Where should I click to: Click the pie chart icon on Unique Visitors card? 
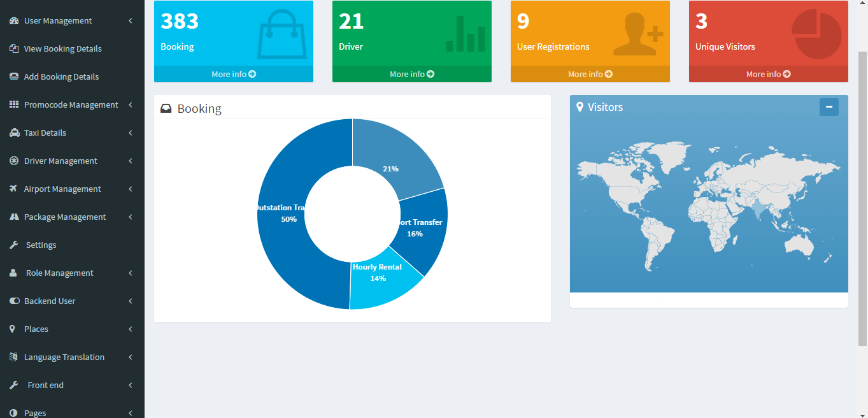(816, 34)
